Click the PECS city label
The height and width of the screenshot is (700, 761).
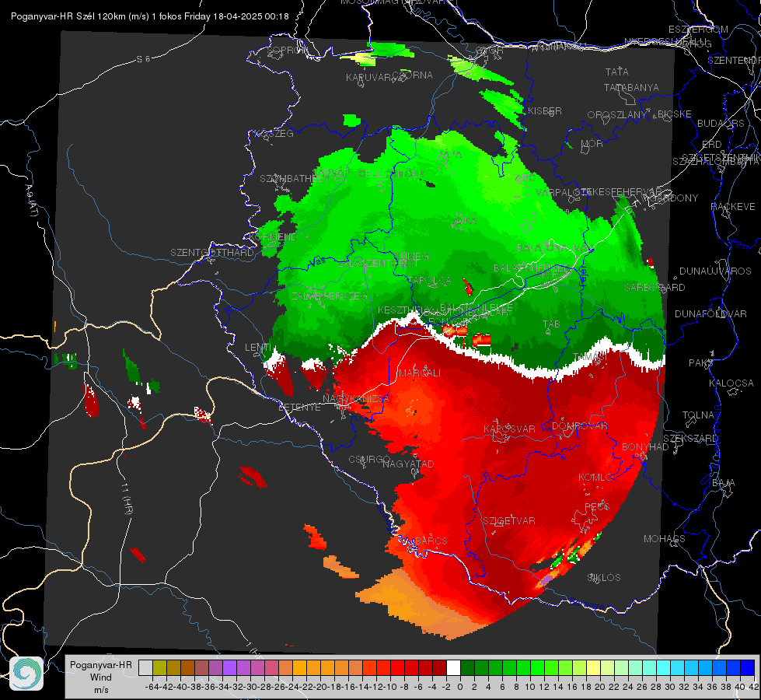pos(596,506)
